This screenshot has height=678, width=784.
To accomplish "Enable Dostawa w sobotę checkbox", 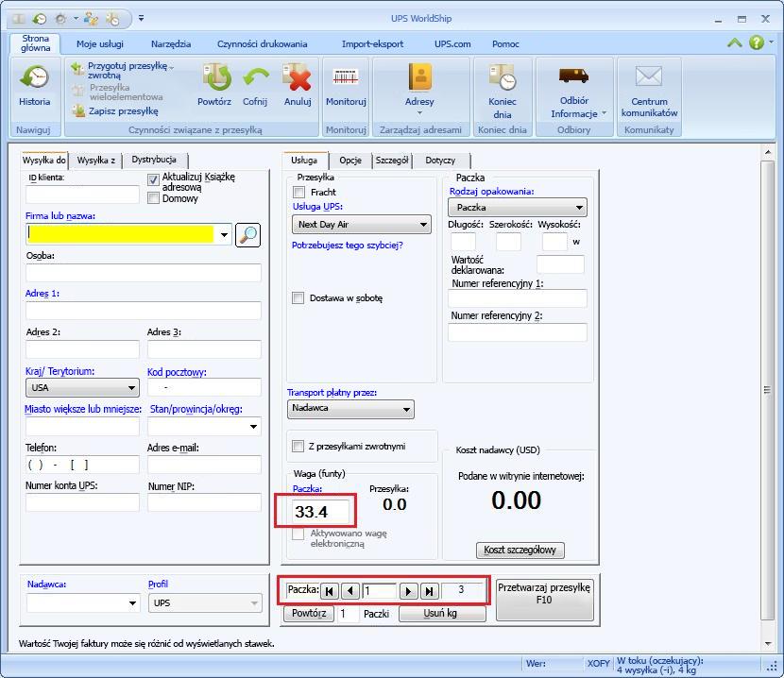I will (x=298, y=298).
